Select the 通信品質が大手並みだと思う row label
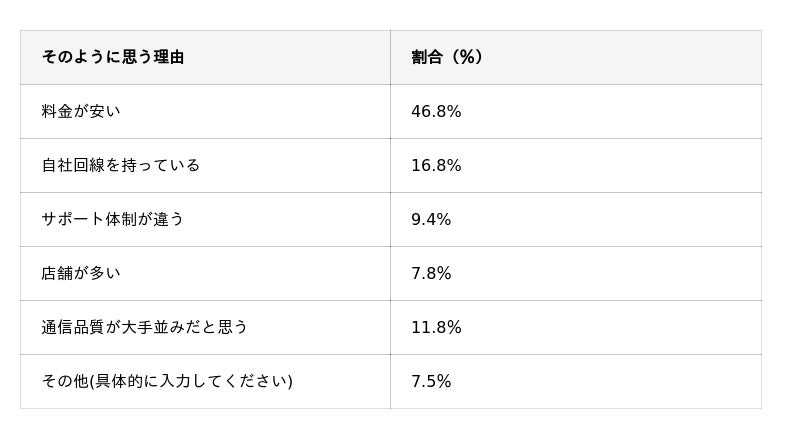The width and height of the screenshot is (800, 439). click(x=145, y=327)
